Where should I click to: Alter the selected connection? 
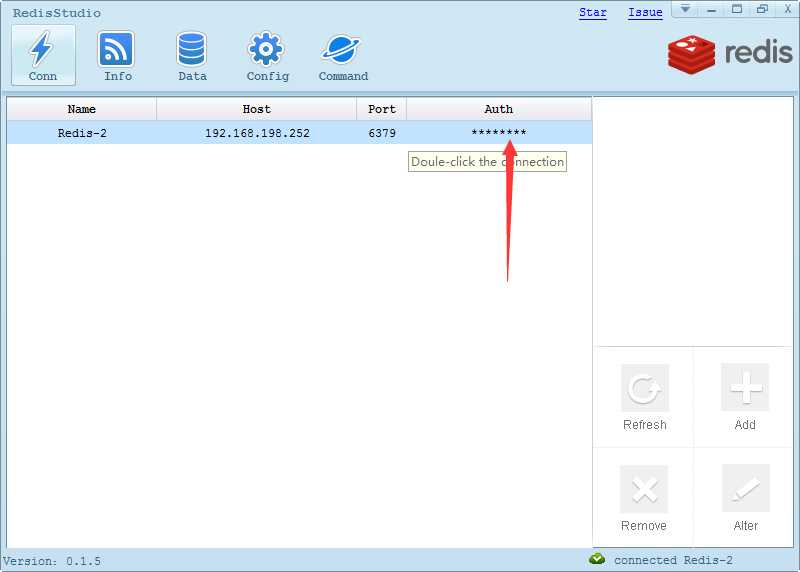coord(745,499)
